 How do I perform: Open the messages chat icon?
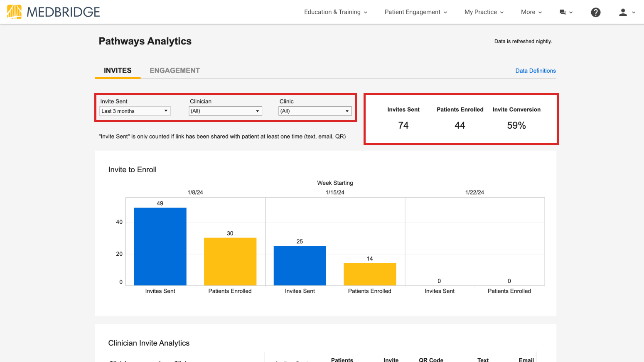coord(563,12)
